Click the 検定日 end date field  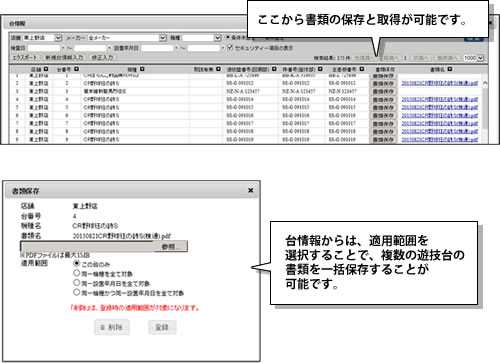(x=90, y=48)
